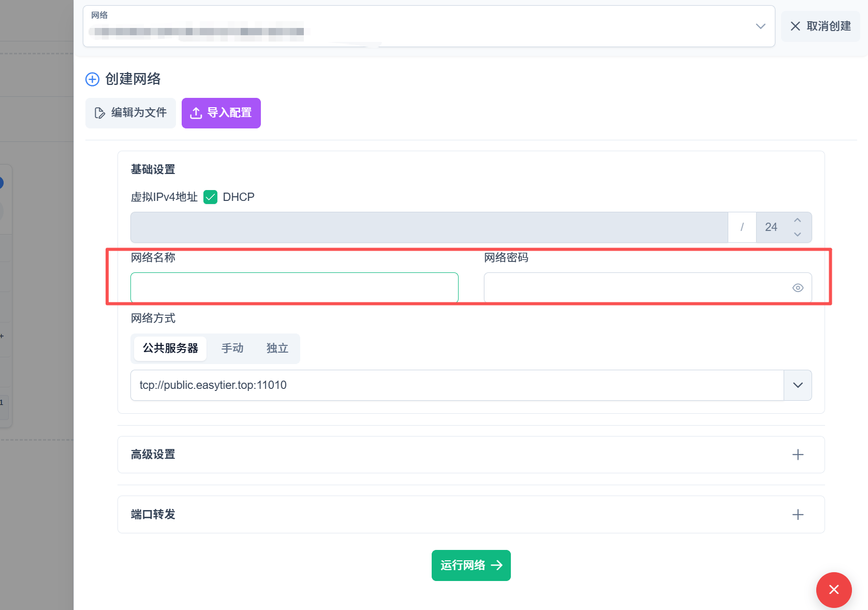
Task: Click the red floating close button
Action: [x=833, y=589]
